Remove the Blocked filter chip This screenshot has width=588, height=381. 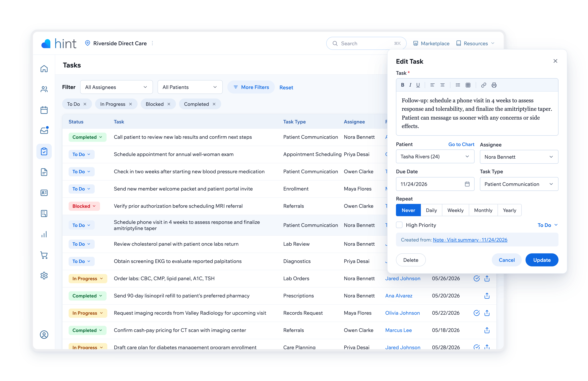[169, 104]
